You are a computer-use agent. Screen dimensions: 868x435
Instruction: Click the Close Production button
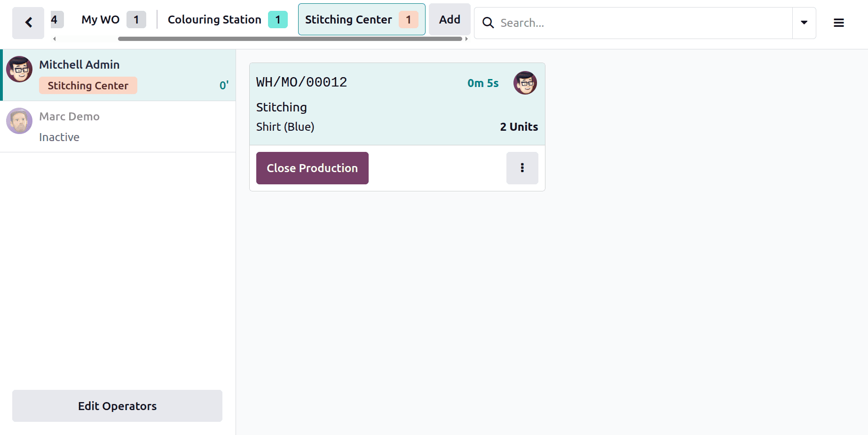(312, 168)
